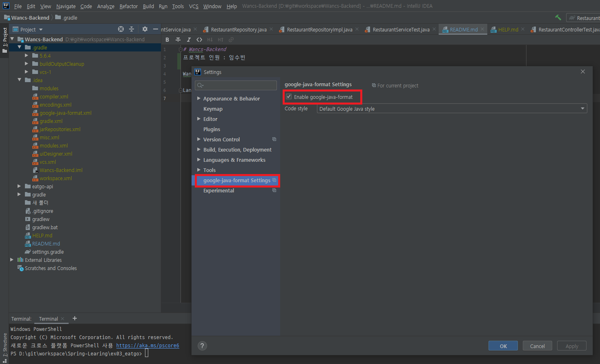
Task: Select the compiler.xml file
Action: point(54,96)
